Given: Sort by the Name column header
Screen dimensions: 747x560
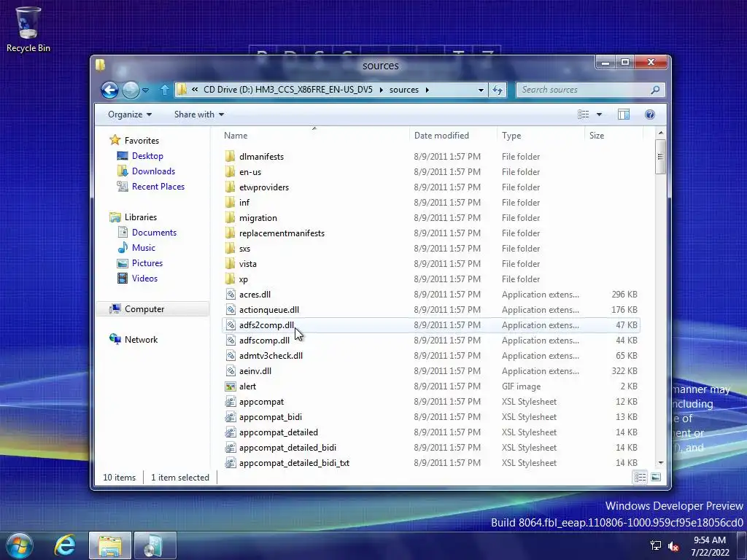Looking at the screenshot, I should tap(314, 135).
